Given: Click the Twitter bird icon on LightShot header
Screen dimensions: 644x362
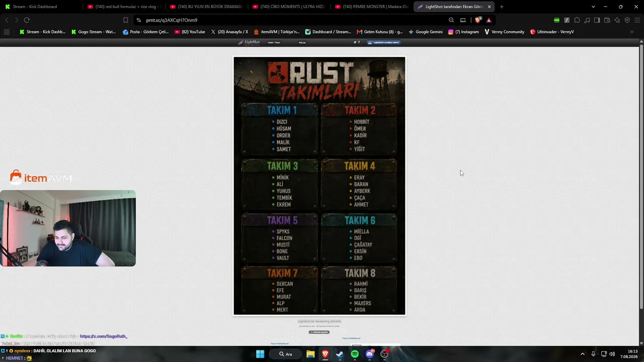Looking at the screenshot, I should [x=355, y=42].
